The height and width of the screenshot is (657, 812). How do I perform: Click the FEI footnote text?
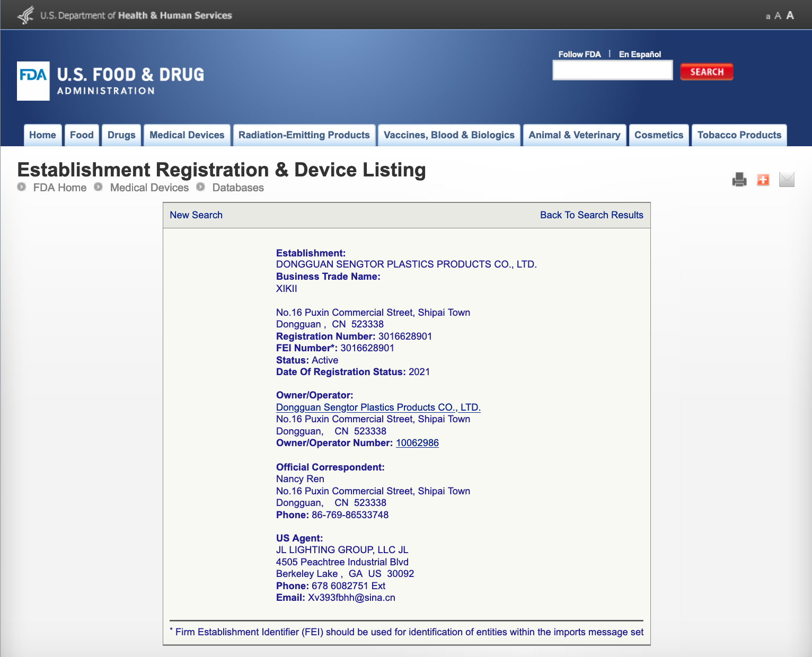pos(407,632)
